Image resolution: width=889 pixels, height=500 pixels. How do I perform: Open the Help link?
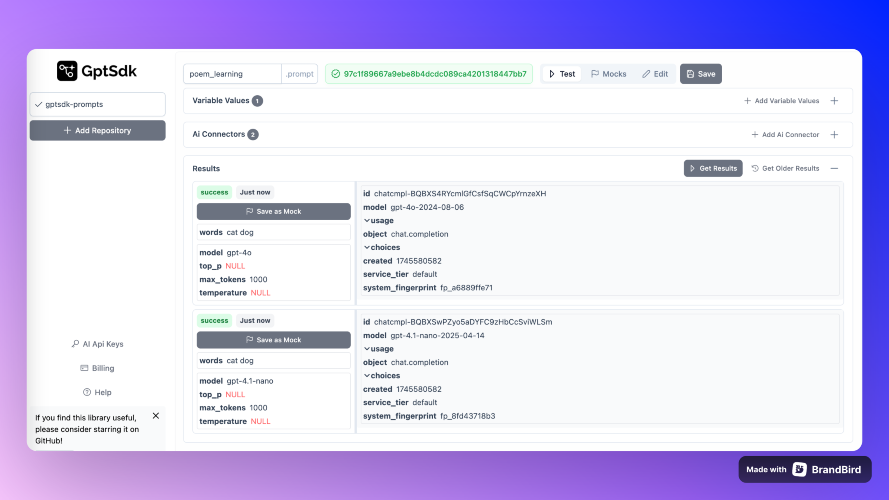tap(98, 392)
